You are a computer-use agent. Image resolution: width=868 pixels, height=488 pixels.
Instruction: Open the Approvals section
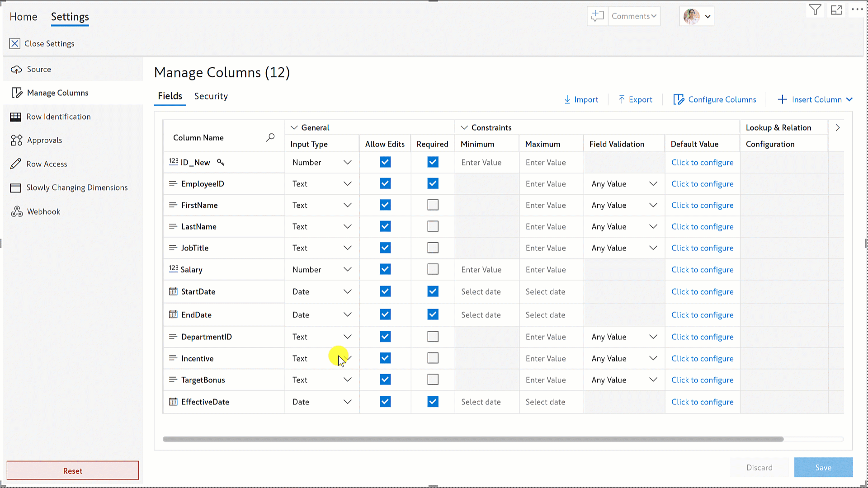click(x=44, y=140)
